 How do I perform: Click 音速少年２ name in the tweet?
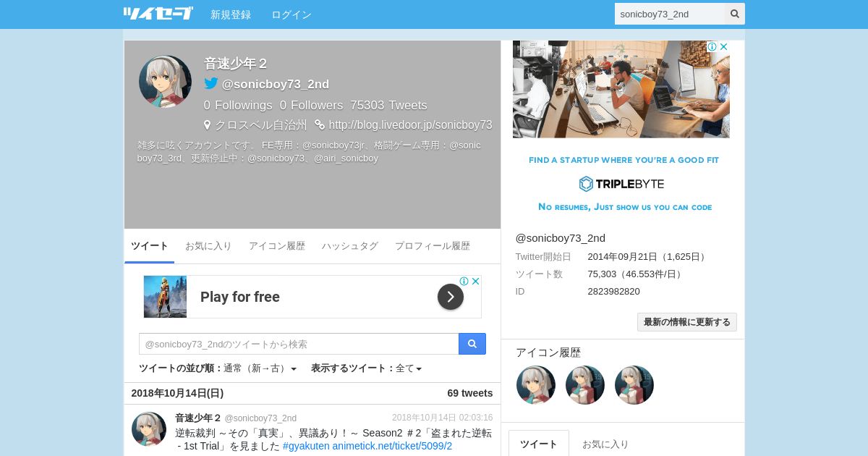198,418
